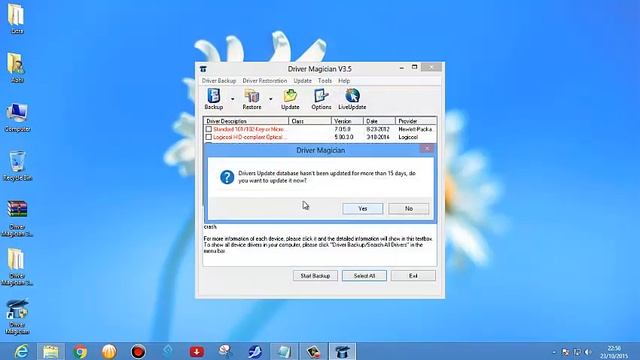Screen dimensions: 640x360
Task: Expand the Backup dropdown arrow
Action: coord(233,99)
